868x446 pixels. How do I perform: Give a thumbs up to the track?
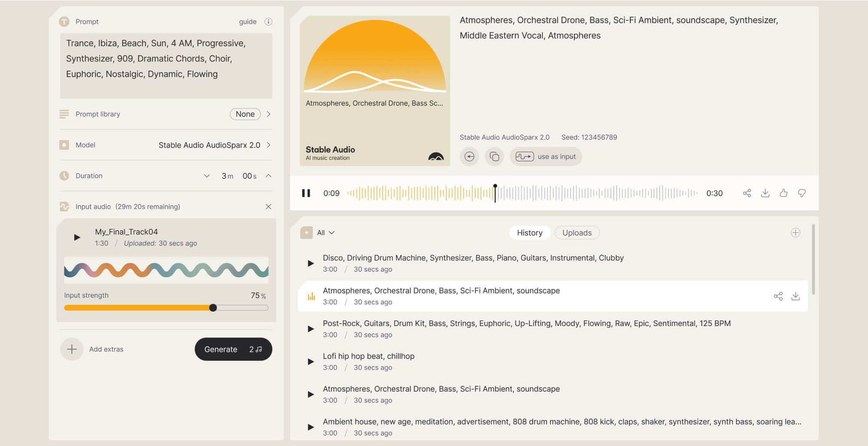784,193
